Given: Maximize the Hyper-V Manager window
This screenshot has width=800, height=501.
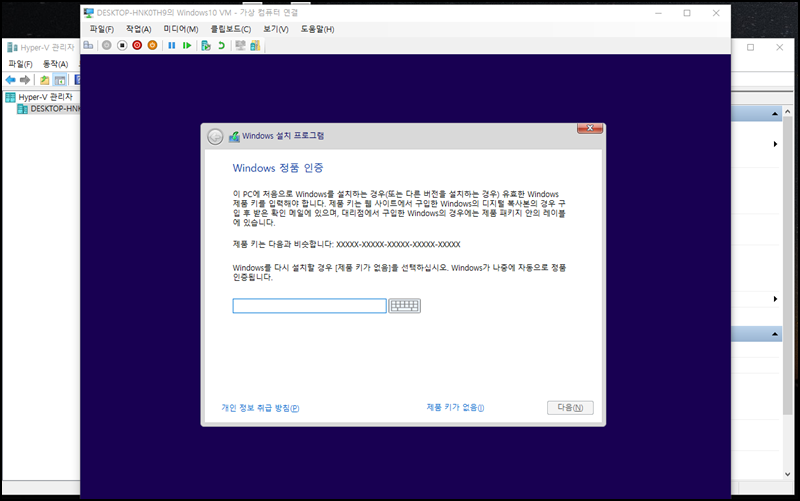Looking at the screenshot, I should [x=751, y=47].
